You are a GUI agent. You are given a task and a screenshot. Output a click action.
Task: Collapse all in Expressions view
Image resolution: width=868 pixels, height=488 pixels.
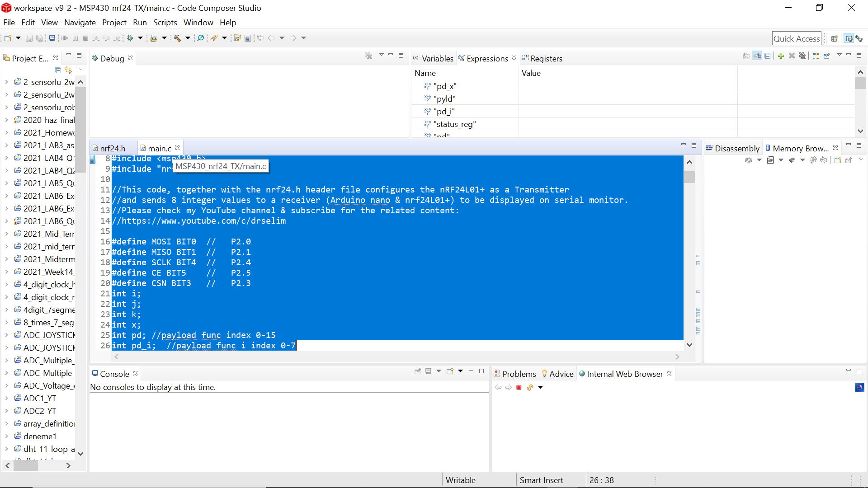click(768, 56)
